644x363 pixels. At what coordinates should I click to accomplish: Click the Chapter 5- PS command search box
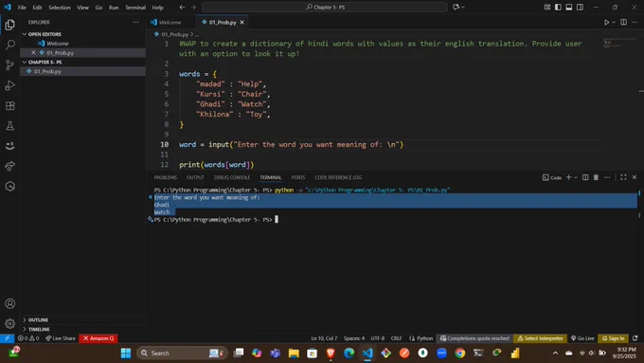325,7
